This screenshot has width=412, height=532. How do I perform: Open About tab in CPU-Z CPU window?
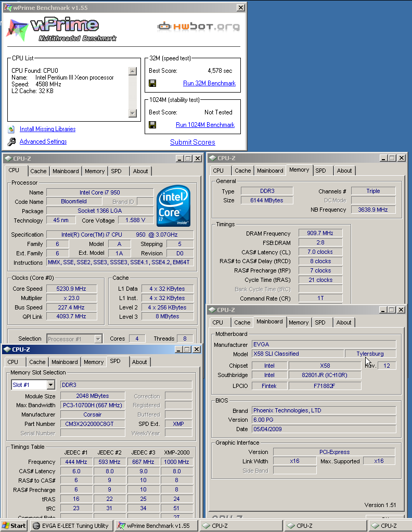pos(140,171)
